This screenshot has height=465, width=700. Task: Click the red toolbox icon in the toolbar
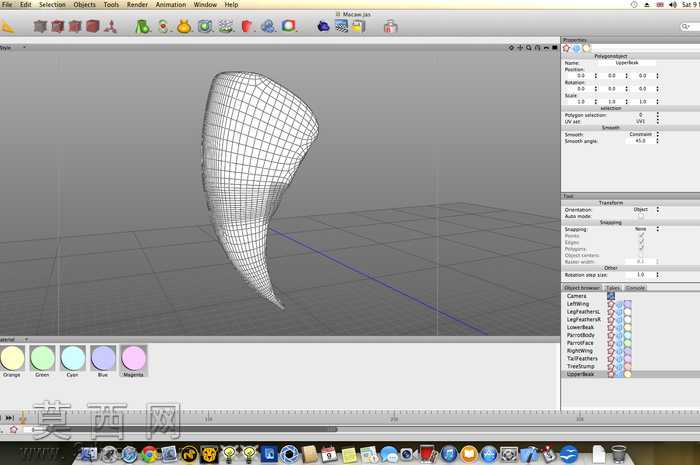tap(390, 26)
